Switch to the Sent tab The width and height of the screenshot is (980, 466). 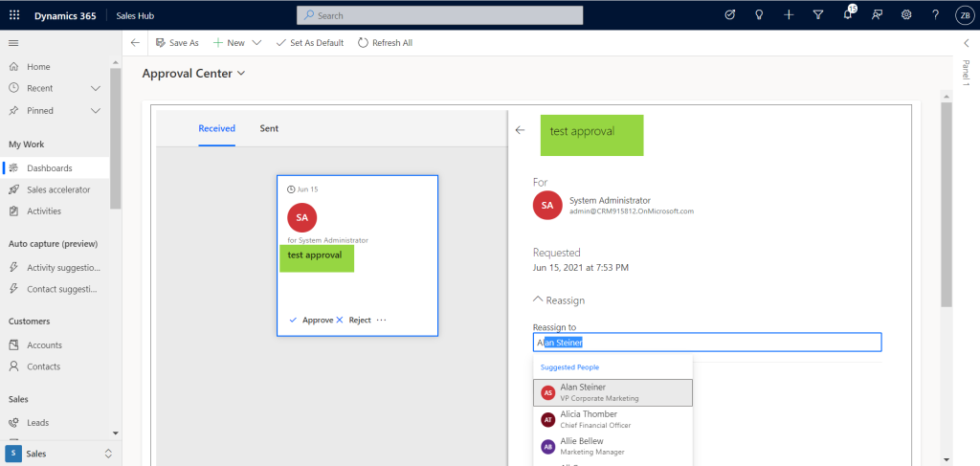click(269, 128)
